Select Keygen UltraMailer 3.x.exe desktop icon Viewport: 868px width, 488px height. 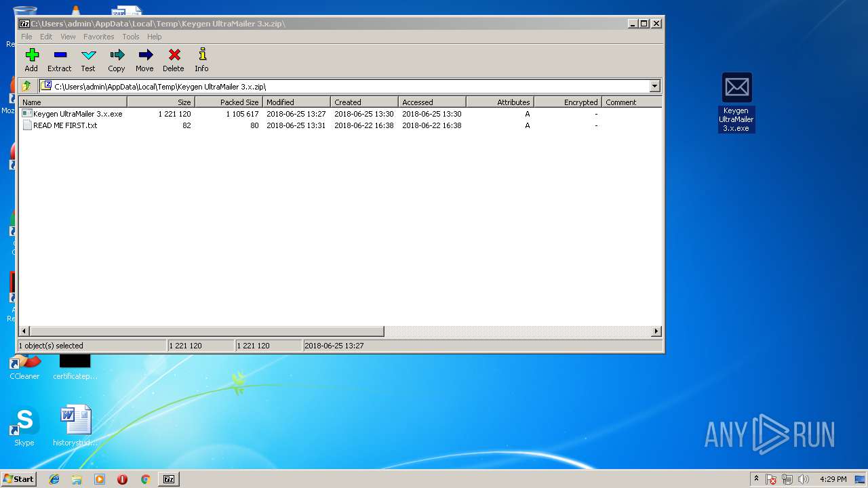pos(736,102)
